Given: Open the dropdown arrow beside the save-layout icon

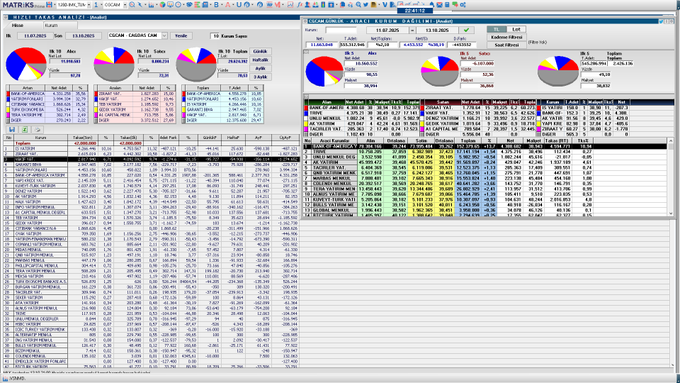Looking at the screenshot, I should pos(55,5).
